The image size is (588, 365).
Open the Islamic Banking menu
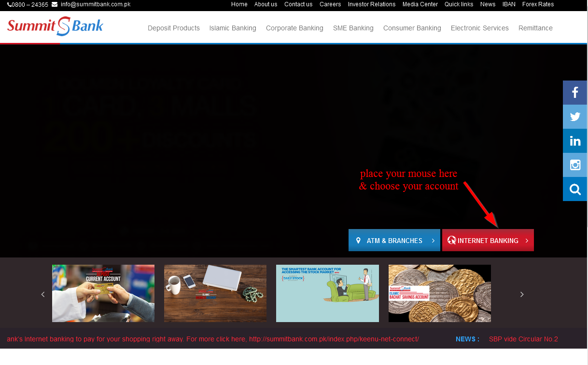coord(233,28)
